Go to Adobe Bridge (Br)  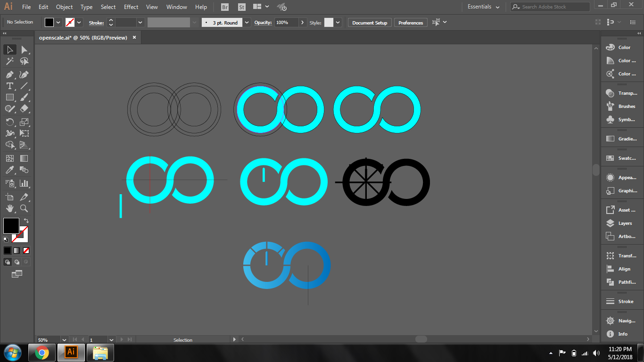(x=225, y=7)
